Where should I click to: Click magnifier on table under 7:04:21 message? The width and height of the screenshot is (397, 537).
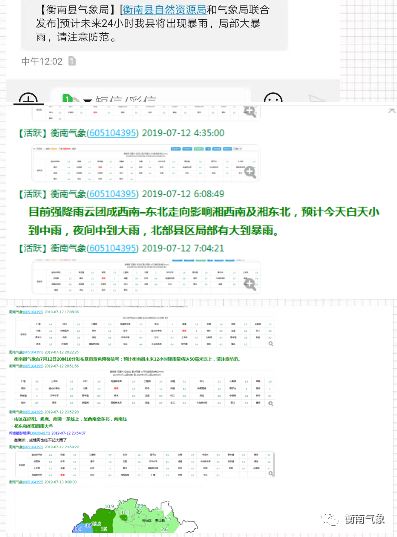(x=250, y=284)
